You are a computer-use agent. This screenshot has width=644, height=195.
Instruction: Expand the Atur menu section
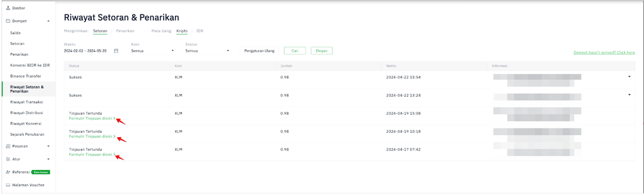pyautogui.click(x=48, y=159)
